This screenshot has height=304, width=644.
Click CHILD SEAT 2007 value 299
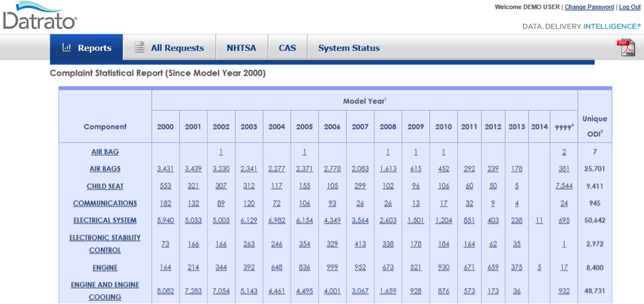(x=360, y=186)
